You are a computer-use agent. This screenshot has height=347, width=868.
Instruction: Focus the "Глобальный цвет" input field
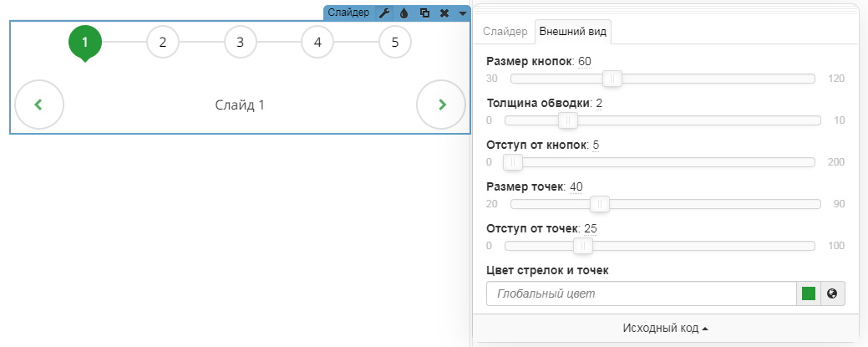(x=641, y=293)
